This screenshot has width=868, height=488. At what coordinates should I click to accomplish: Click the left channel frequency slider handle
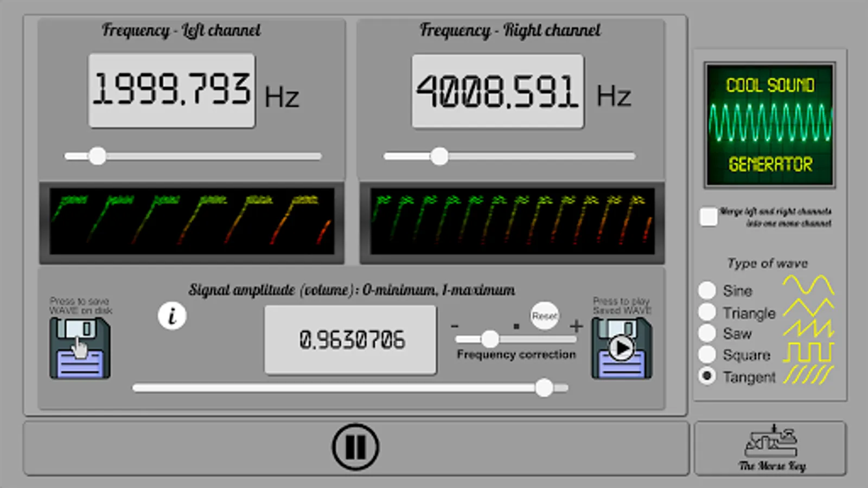pos(98,156)
